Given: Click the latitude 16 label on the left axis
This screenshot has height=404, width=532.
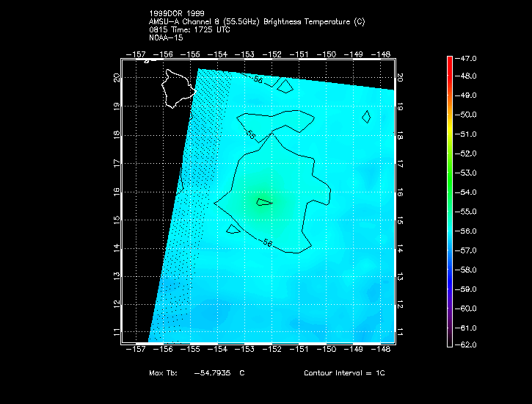Looking at the screenshot, I should [x=117, y=192].
